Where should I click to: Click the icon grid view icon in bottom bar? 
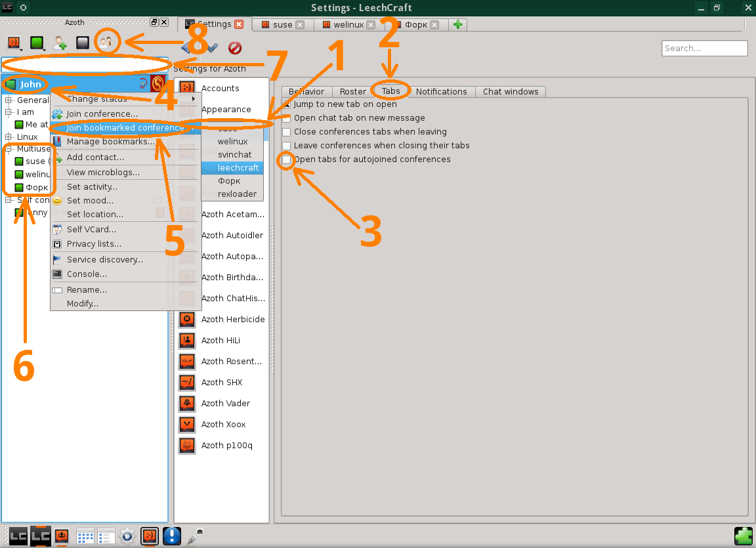[x=85, y=536]
